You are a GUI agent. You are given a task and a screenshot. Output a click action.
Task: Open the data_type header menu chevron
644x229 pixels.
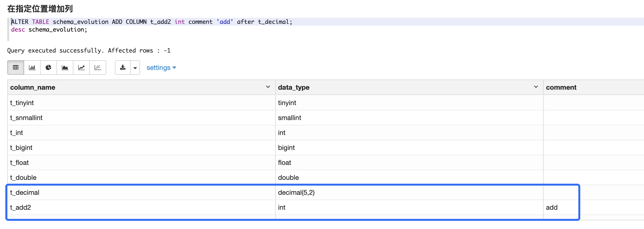click(536, 87)
